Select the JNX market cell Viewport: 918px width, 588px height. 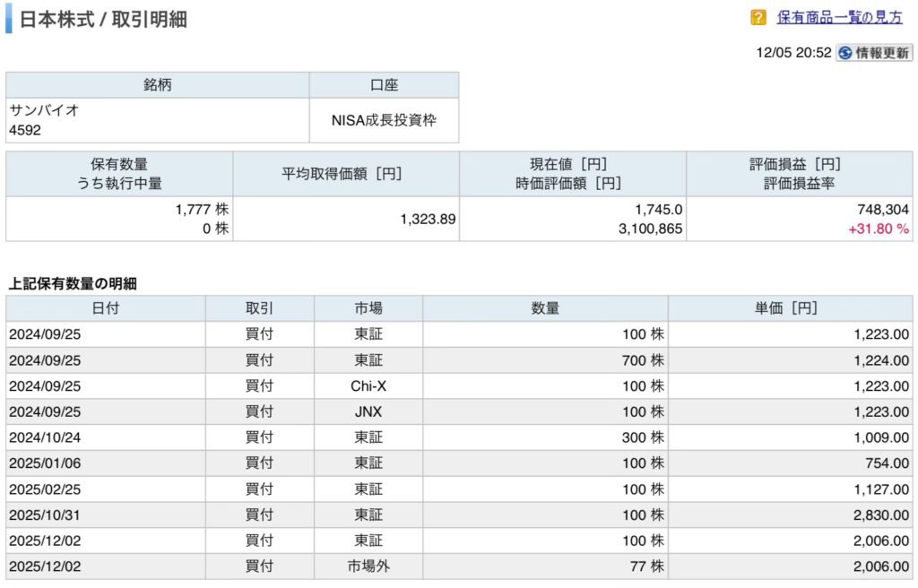(368, 411)
